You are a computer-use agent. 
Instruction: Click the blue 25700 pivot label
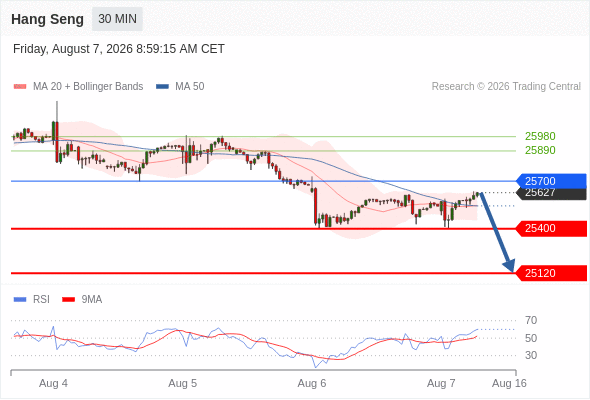551,181
